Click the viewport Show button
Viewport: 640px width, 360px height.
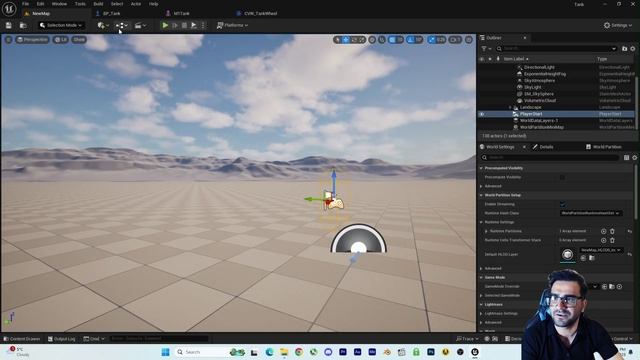pyautogui.click(x=79, y=40)
